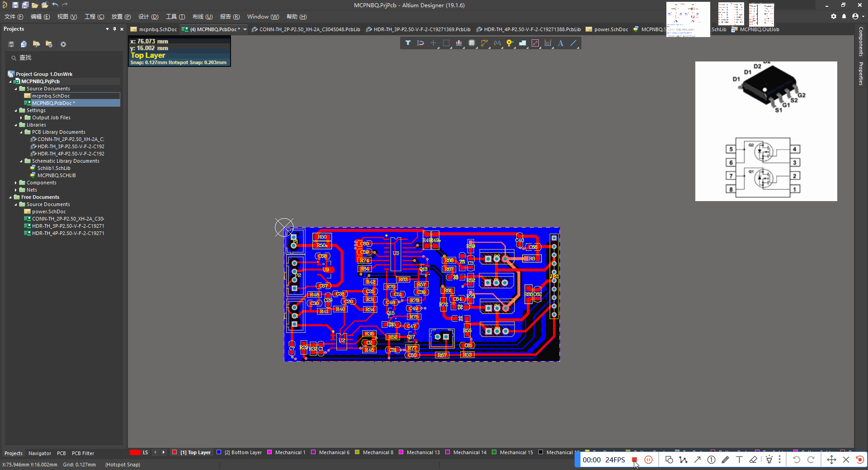The image size is (868, 470).
Task: Pause the screen recording timer
Action: [x=649, y=460]
